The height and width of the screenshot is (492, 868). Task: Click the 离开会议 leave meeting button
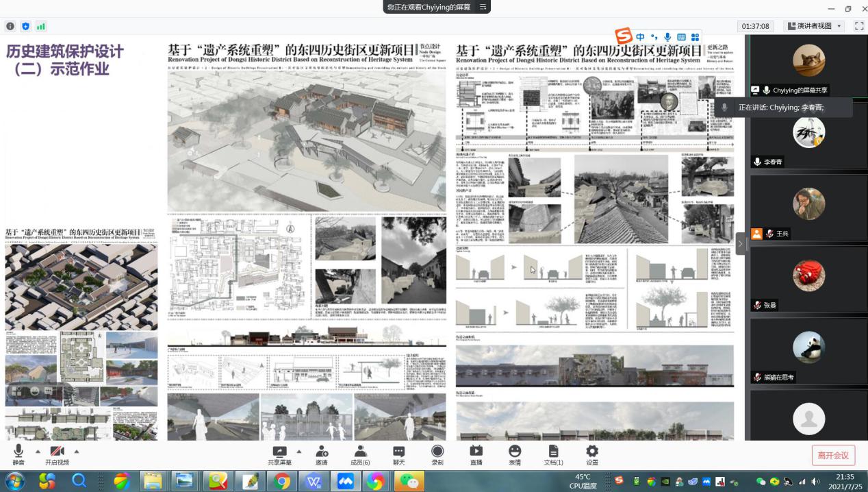[833, 455]
